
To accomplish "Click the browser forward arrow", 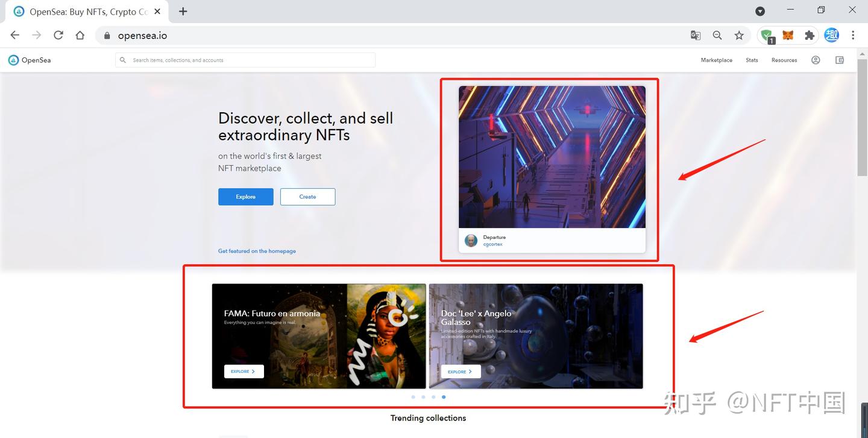I will click(37, 36).
